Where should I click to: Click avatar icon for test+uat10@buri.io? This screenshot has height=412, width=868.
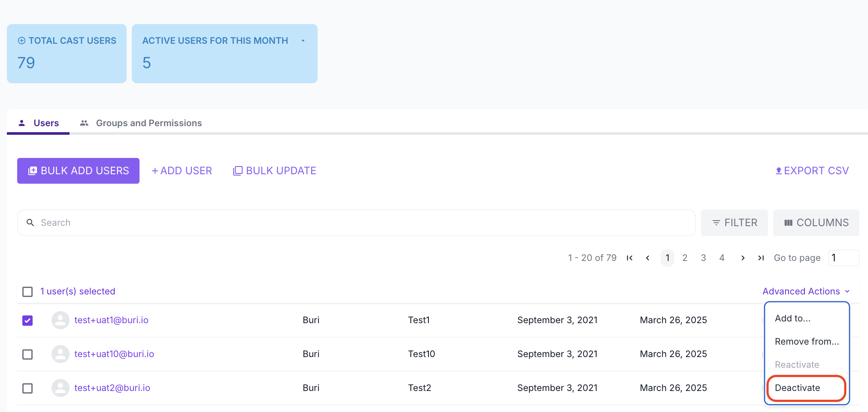(x=61, y=354)
